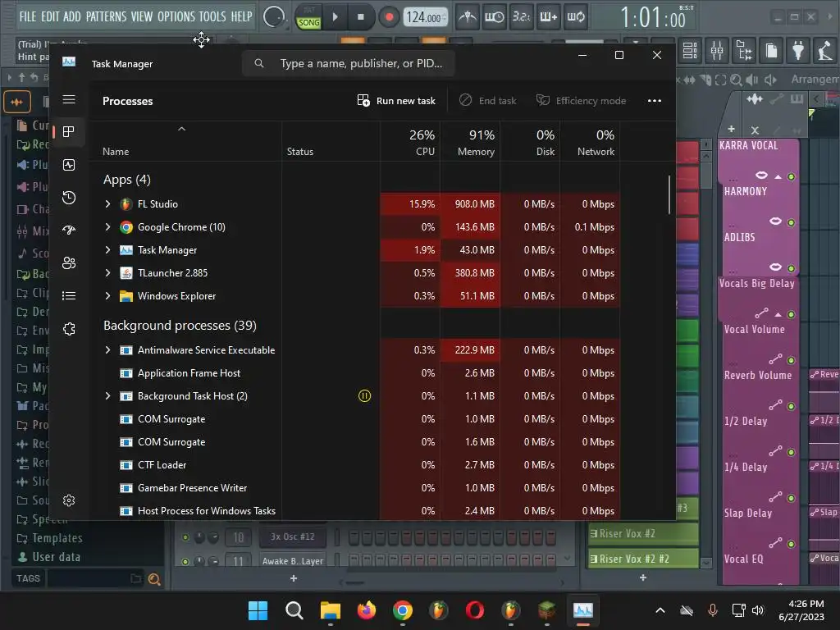The image size is (840, 630).
Task: Open FL Studio VIEW menu
Action: [x=142, y=16]
